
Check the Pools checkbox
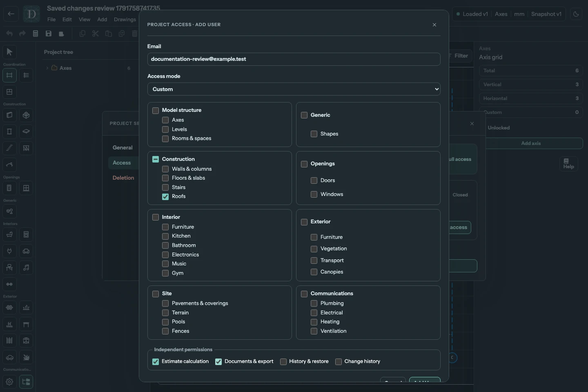click(x=165, y=322)
